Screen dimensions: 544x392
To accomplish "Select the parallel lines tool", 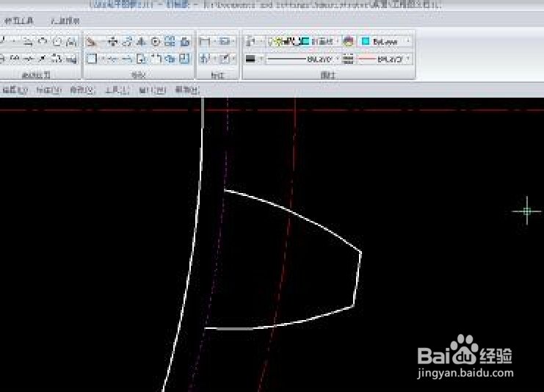I will click(x=28, y=42).
